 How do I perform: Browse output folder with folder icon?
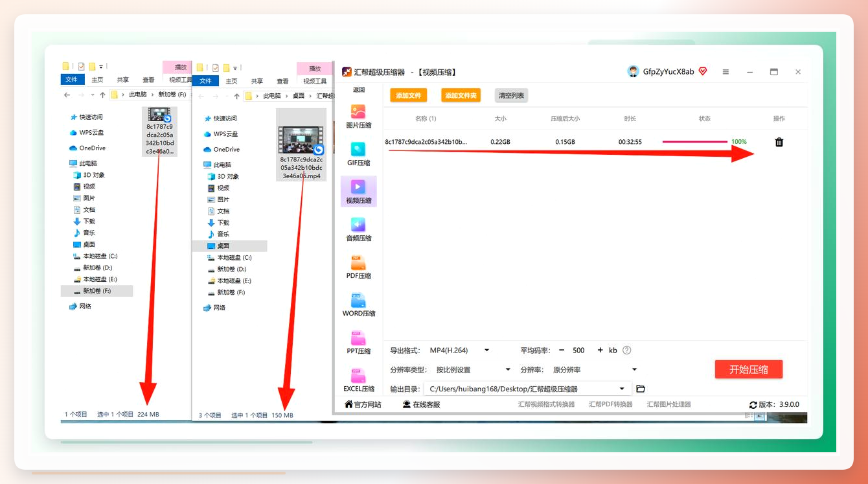(x=641, y=389)
